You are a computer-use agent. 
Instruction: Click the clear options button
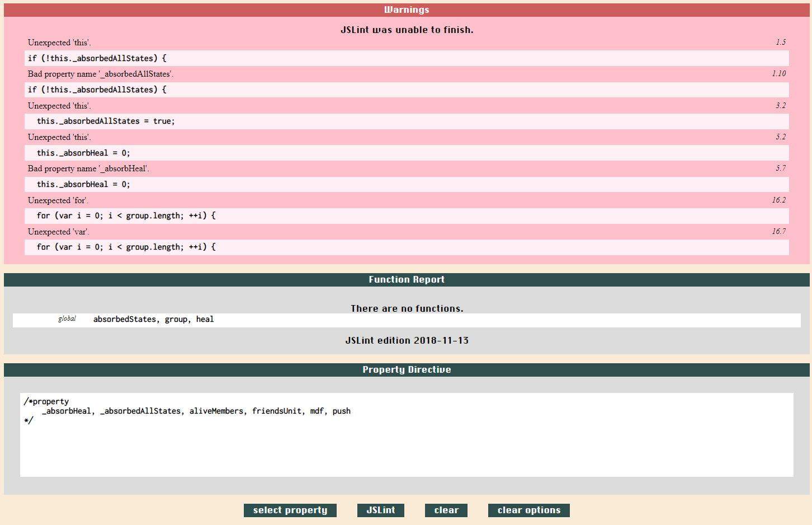point(529,510)
